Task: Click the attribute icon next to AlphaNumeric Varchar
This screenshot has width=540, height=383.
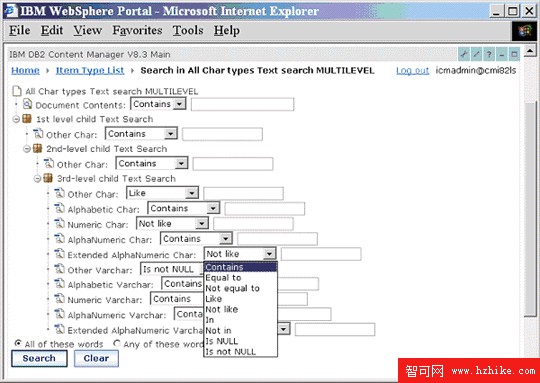Action: (x=59, y=314)
